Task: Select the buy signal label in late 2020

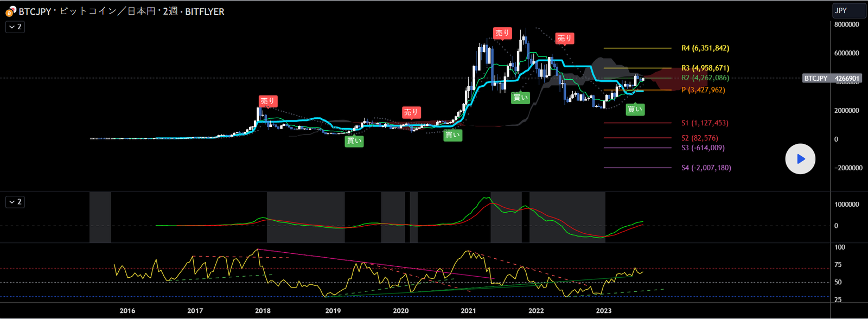Action: tap(452, 135)
